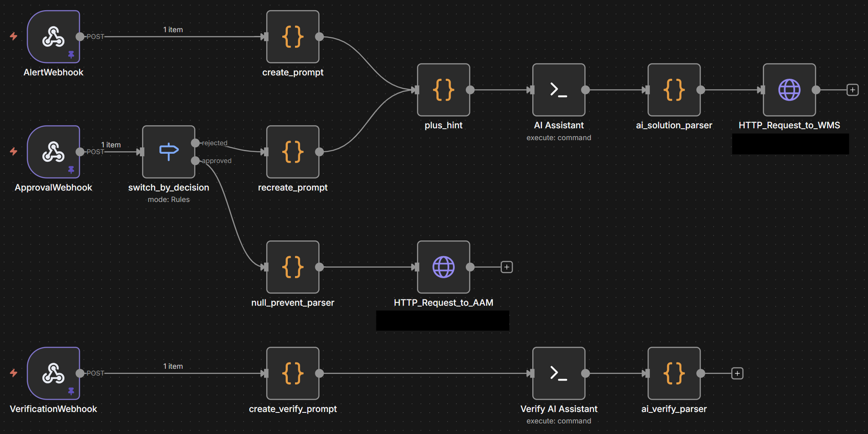
Task: Select the AlertWebhook trigger node
Action: coord(53,37)
